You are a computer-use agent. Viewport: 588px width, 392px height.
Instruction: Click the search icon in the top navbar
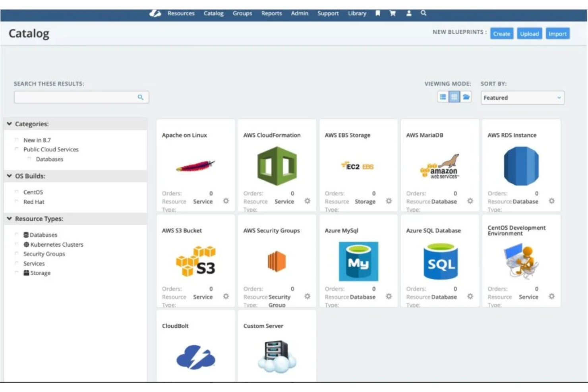[424, 13]
